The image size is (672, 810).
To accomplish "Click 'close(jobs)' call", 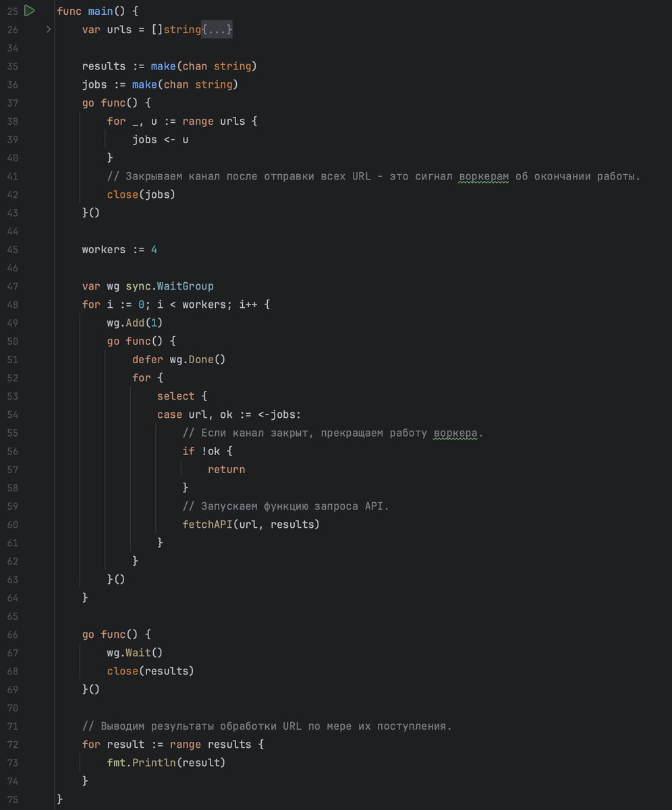I will 141,194.
